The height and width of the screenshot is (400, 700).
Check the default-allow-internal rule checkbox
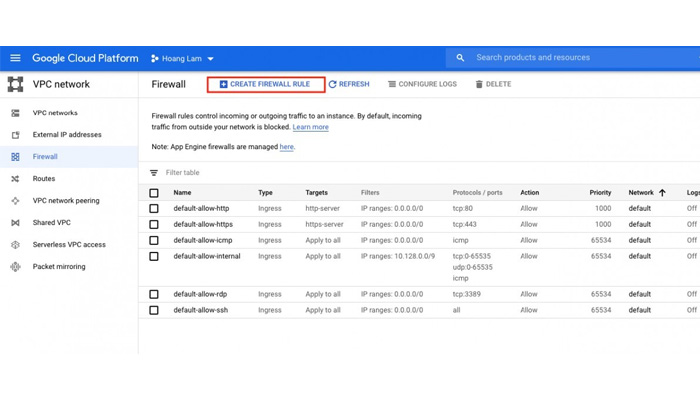154,257
